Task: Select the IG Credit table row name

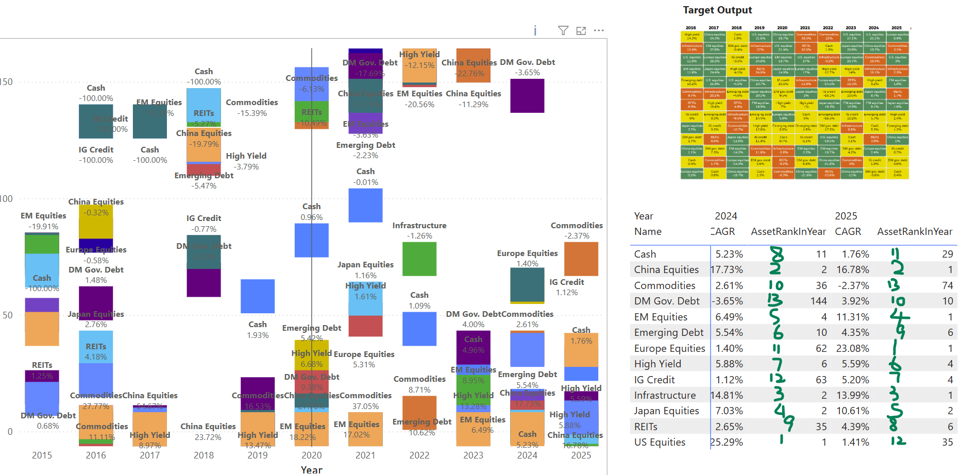Action: (654, 380)
